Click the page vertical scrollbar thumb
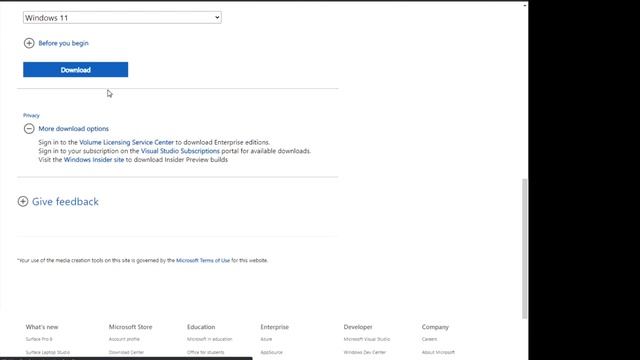Image resolution: width=640 pixels, height=360 pixels. 524,249
